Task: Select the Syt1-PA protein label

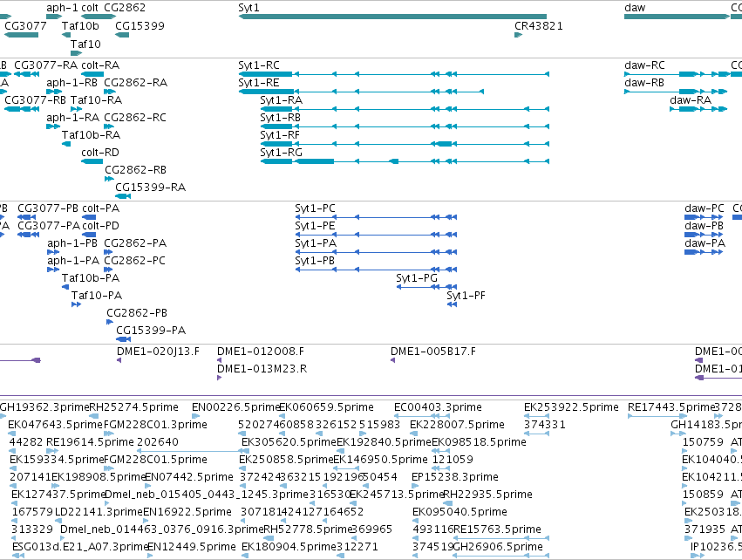Action: (x=316, y=243)
